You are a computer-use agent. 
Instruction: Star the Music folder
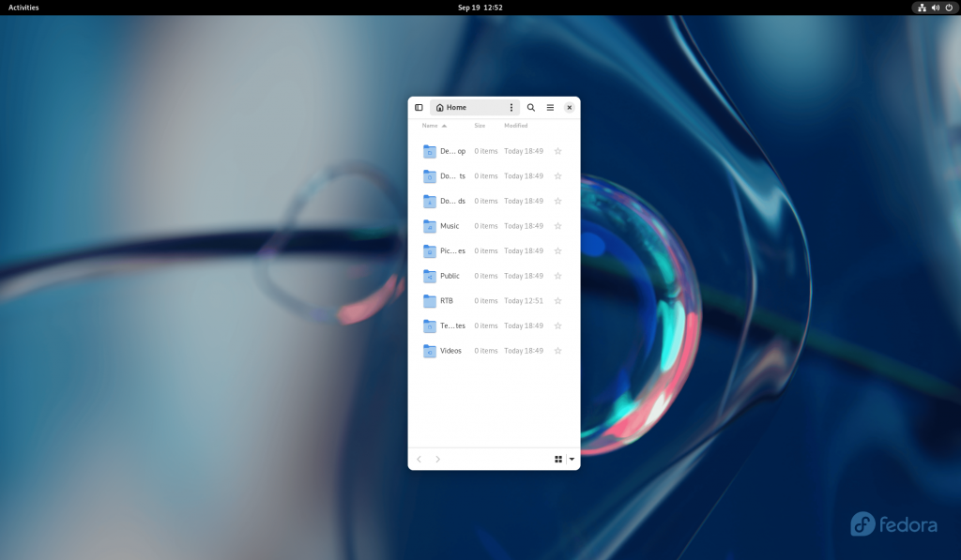[x=557, y=225]
